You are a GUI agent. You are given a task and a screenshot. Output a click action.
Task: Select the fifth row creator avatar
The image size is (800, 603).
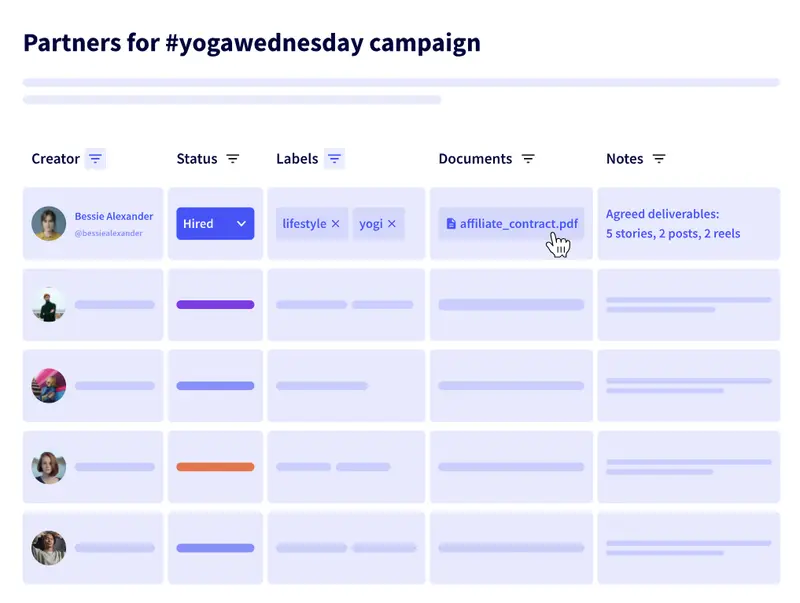(49, 548)
